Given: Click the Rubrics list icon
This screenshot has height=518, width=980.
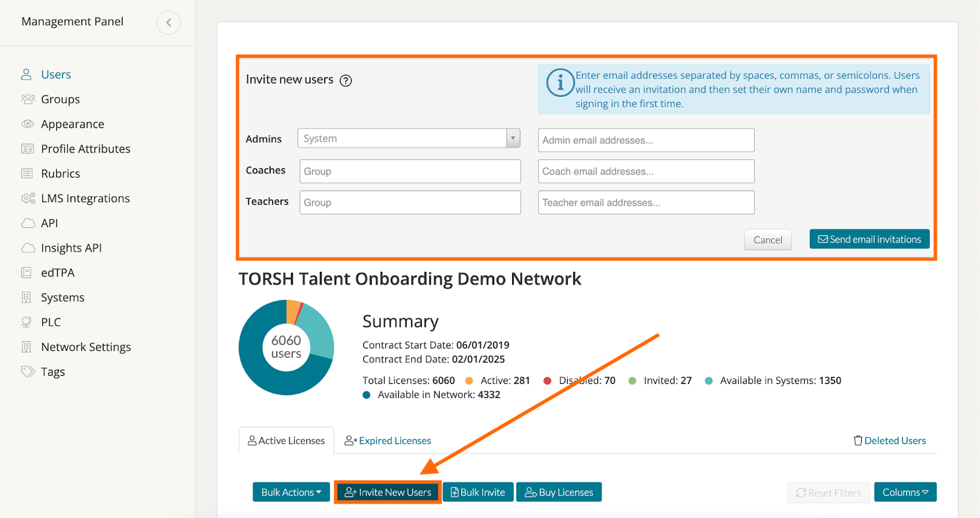Looking at the screenshot, I should (x=27, y=174).
